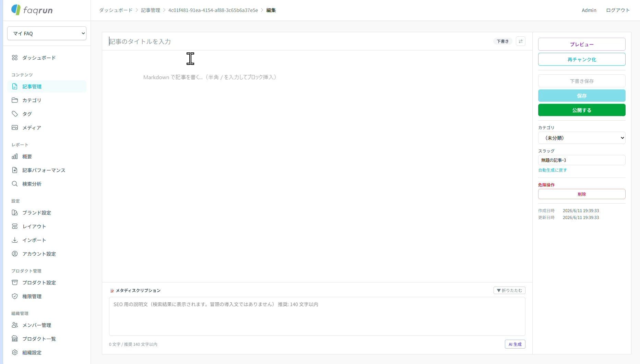This screenshot has width=640, height=364.
Task: Click 記事管理 in the breadcrumb
Action: coord(151,10)
